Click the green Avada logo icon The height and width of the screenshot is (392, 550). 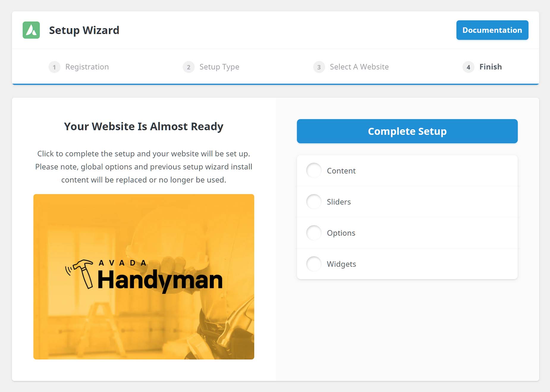[x=31, y=30]
